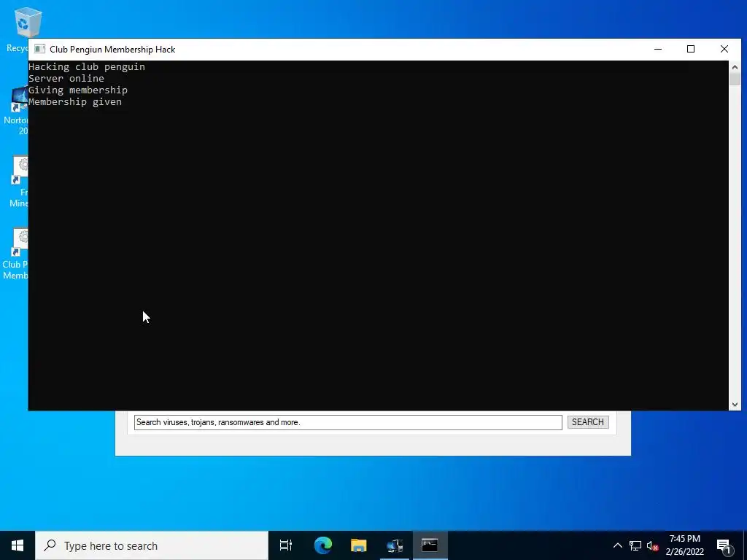Click the console window title bar icon
The image size is (747, 560).
pos(39,49)
